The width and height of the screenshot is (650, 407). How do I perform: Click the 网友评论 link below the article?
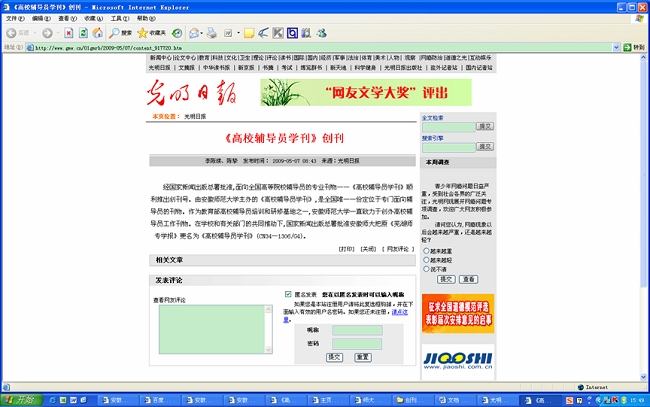[x=398, y=249]
